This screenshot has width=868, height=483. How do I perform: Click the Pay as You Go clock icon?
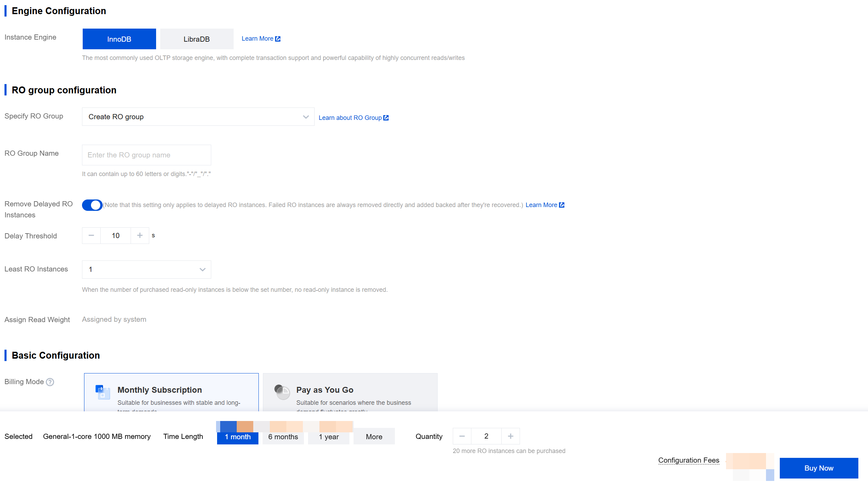pyautogui.click(x=282, y=392)
